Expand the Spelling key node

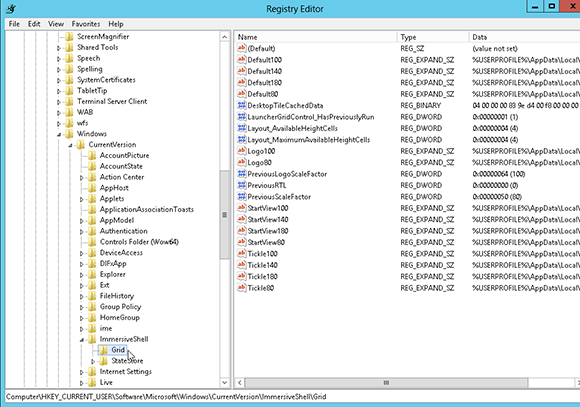(58, 69)
